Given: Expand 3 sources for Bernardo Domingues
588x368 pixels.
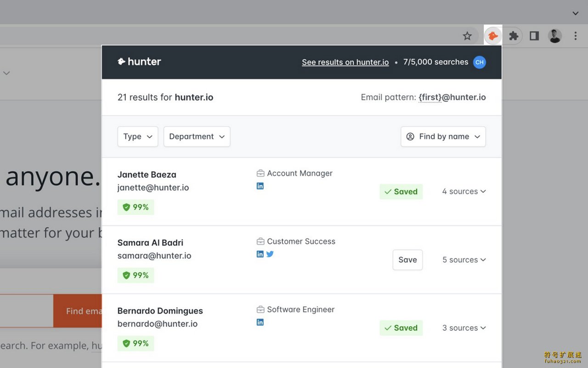Looking at the screenshot, I should click(x=464, y=328).
